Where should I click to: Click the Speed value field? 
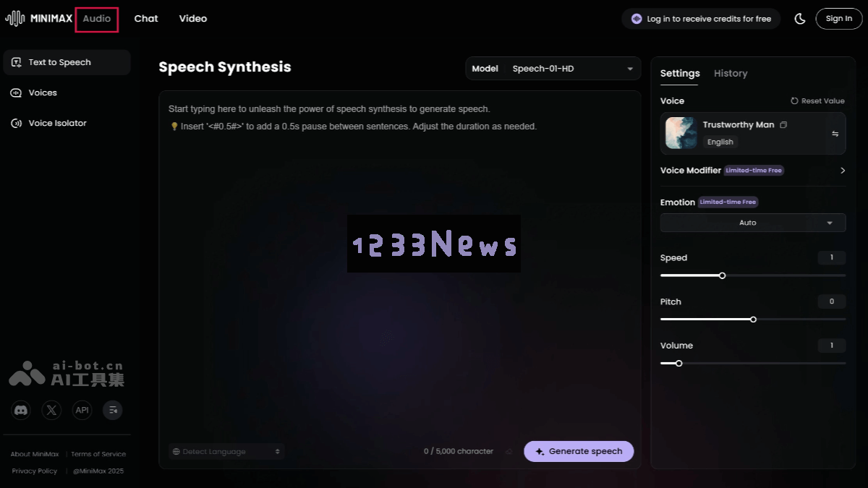tap(832, 258)
